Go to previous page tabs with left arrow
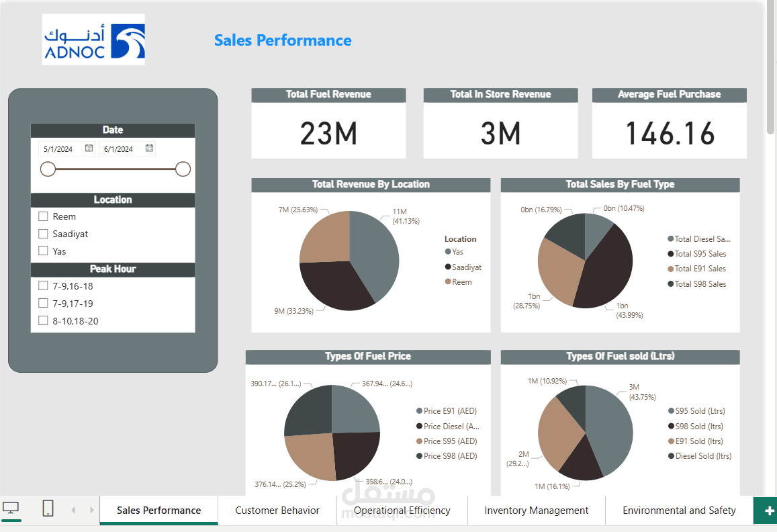The height and width of the screenshot is (532, 777). (x=73, y=511)
